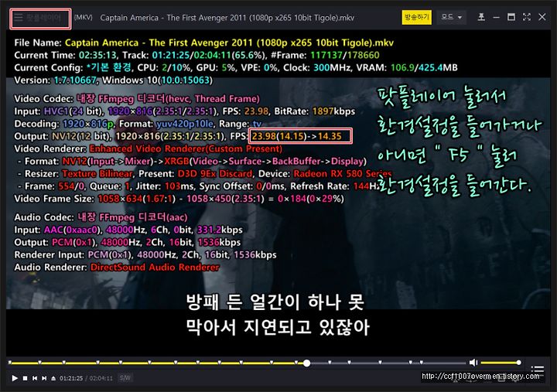Toggle the always-on-top pin icon

pyautogui.click(x=481, y=17)
